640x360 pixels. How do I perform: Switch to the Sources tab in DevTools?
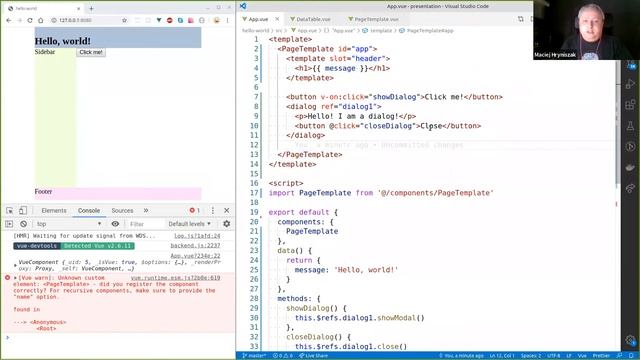[x=122, y=211]
